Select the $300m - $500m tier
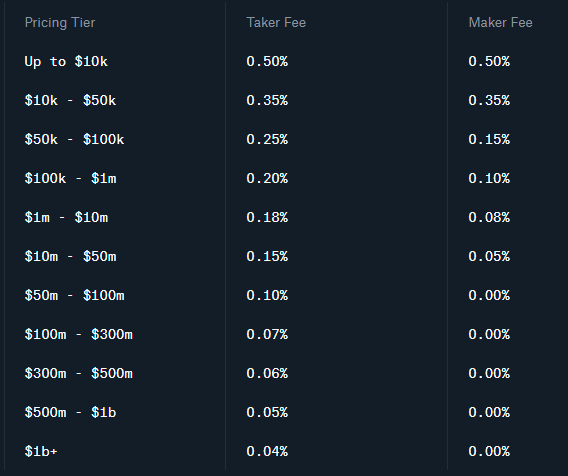 click(x=79, y=373)
